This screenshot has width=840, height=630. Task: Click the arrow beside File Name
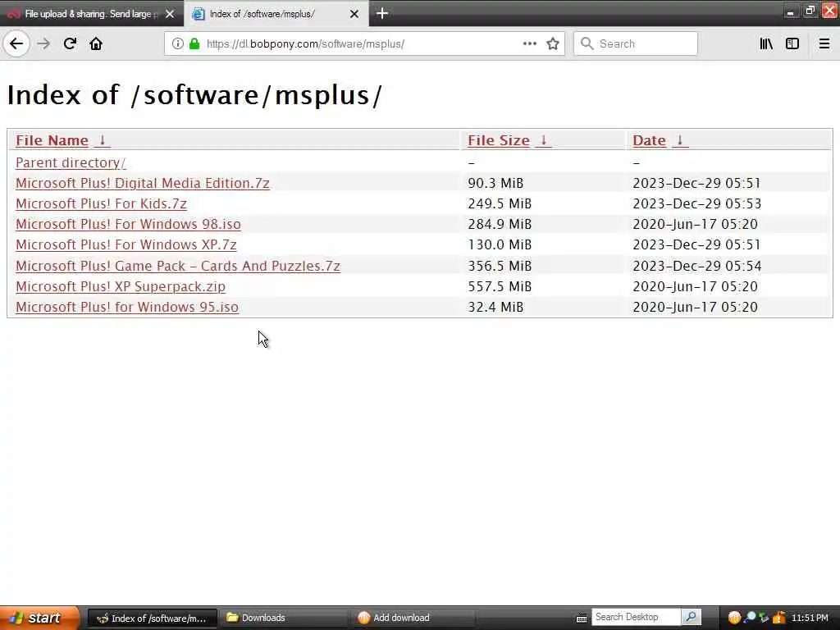click(103, 140)
